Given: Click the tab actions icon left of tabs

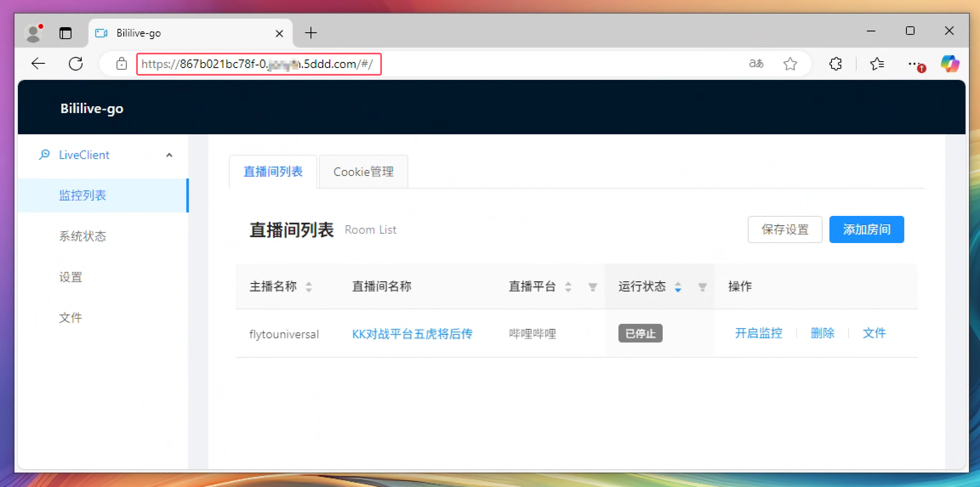Looking at the screenshot, I should point(66,33).
